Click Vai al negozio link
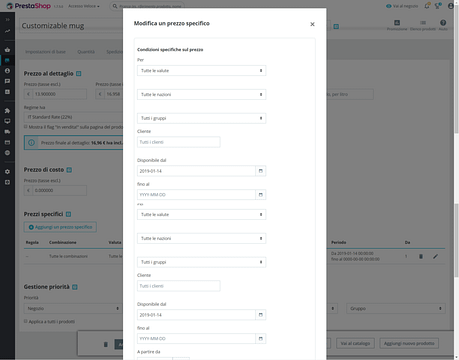Viewport: 459px width, 360px height. coord(402,6)
